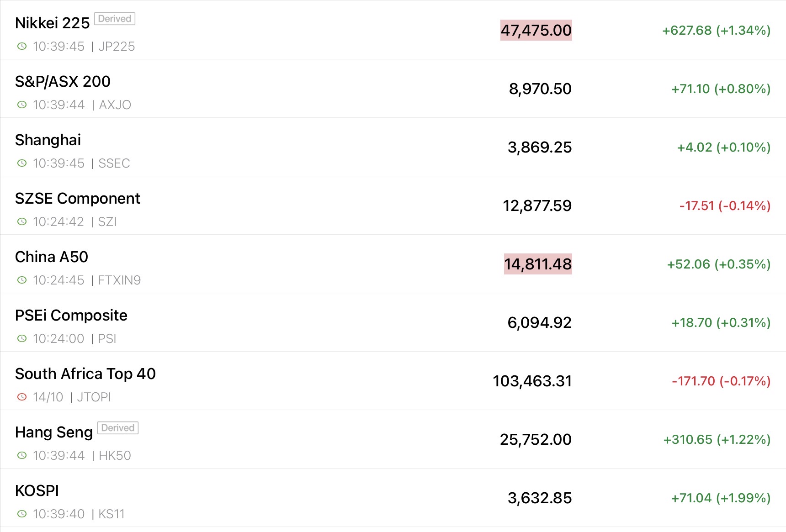Click the Derived badge next to Hang Seng
Viewport: 786px width, 532px height.
(118, 428)
